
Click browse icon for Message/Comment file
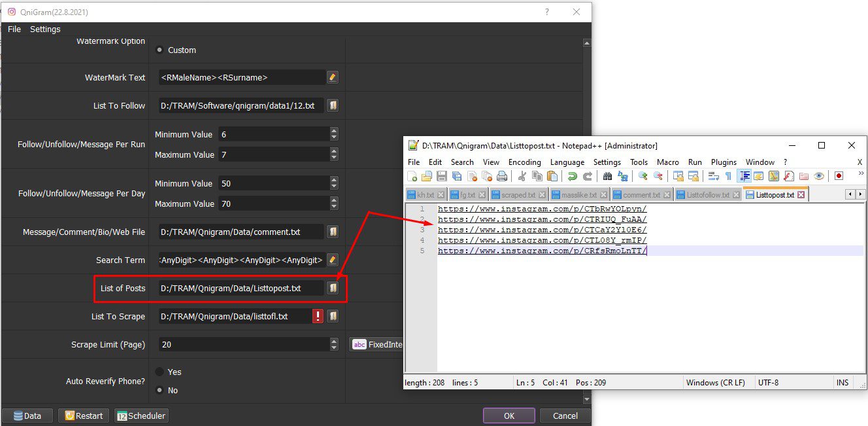coord(333,232)
